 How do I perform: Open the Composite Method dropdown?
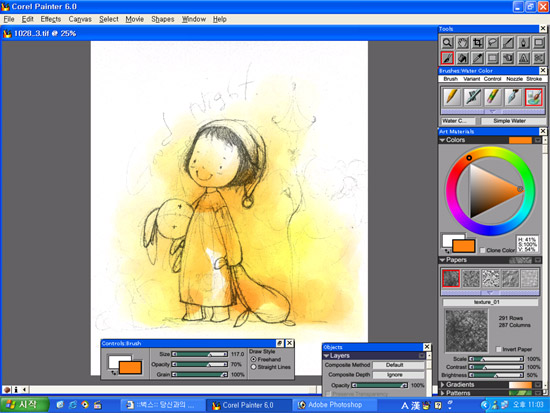click(398, 365)
